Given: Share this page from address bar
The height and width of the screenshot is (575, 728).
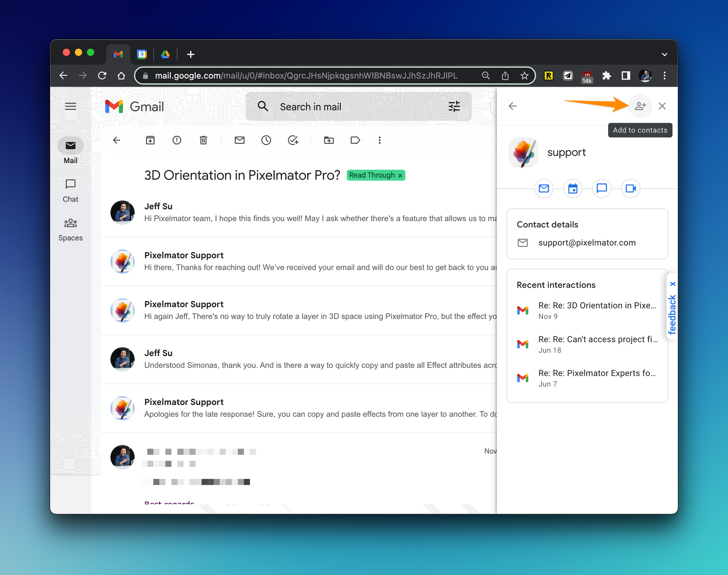Looking at the screenshot, I should (505, 75).
